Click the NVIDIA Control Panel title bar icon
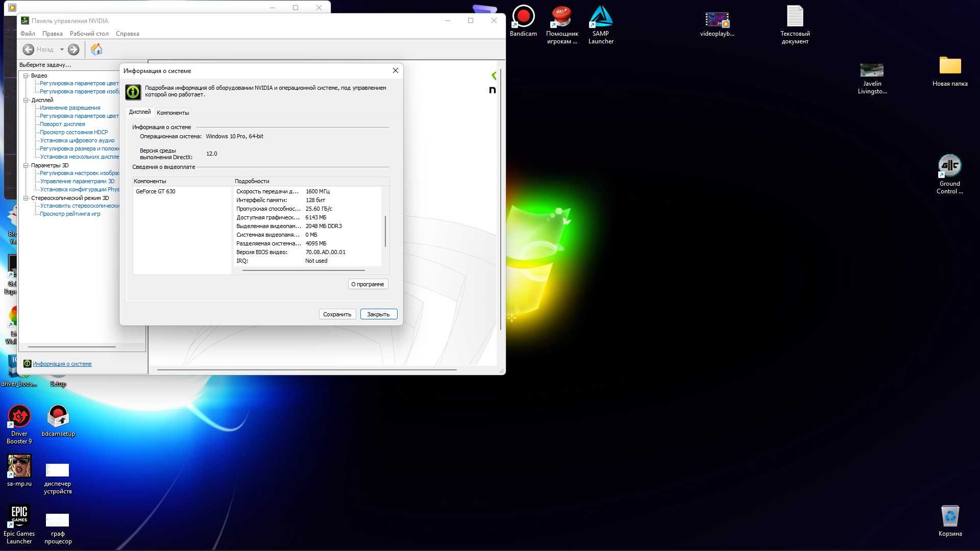Screen dimensions: 980x551 click(25, 21)
